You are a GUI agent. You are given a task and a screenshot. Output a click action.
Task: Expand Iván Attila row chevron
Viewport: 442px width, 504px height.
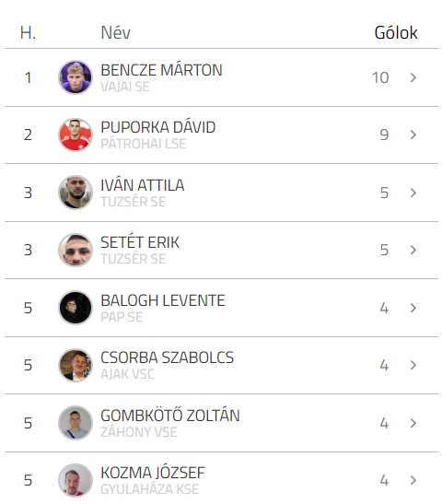pos(413,193)
